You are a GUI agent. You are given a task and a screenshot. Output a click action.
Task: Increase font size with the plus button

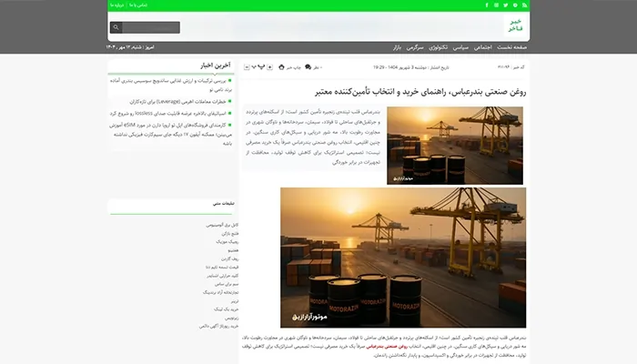(x=269, y=67)
